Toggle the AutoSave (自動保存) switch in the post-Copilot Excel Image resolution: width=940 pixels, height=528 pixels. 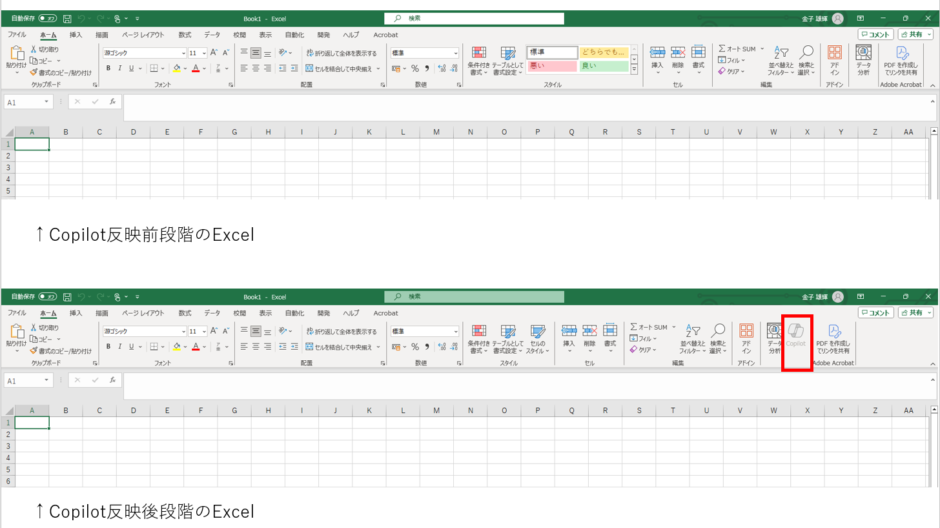coord(47,297)
